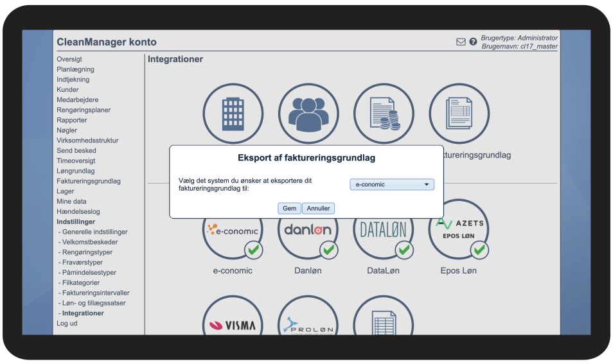Open the Azets Epos Løn logo
The width and height of the screenshot is (613, 364).
pos(459,229)
